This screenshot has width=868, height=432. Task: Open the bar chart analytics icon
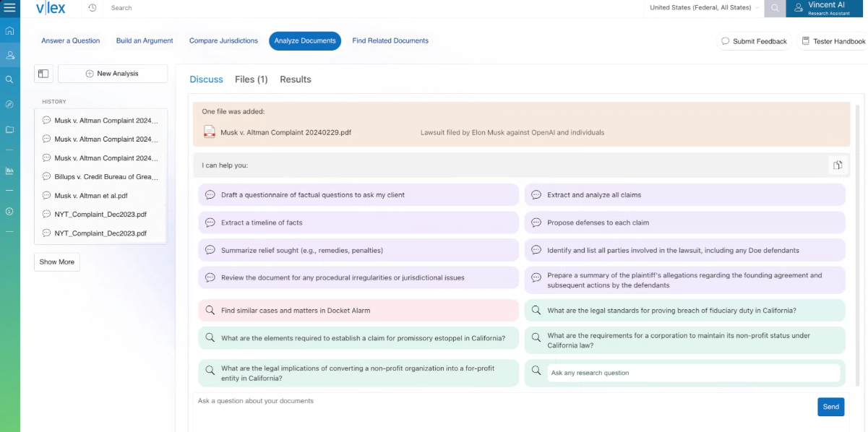pos(10,170)
